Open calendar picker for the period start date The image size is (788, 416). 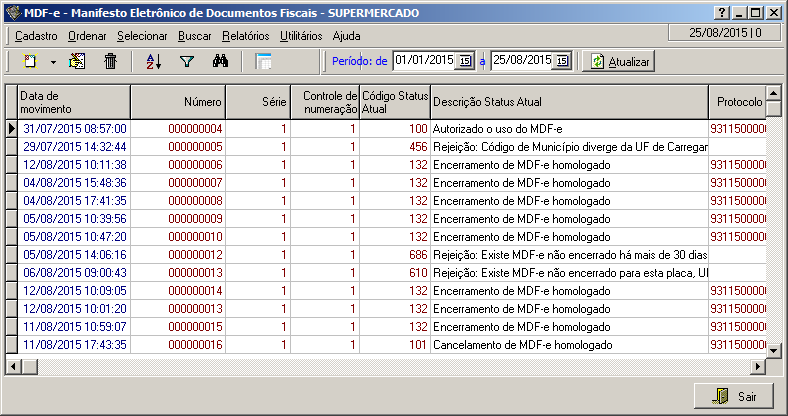[465, 61]
